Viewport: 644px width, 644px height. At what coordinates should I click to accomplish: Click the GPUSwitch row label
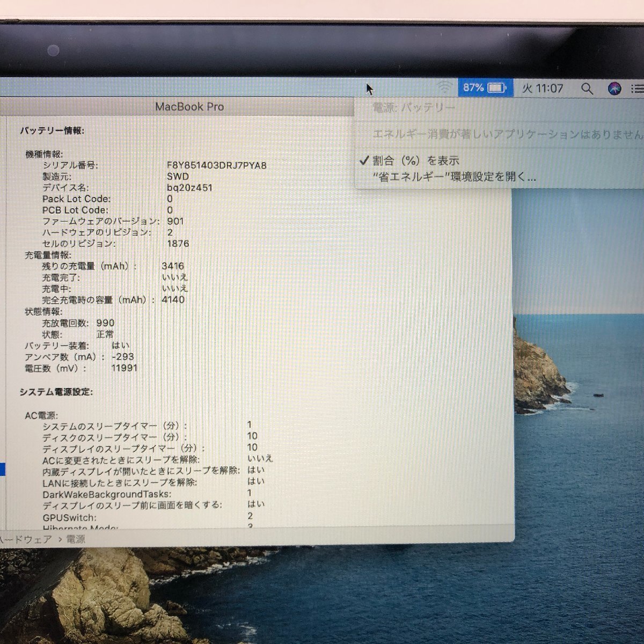(x=70, y=518)
